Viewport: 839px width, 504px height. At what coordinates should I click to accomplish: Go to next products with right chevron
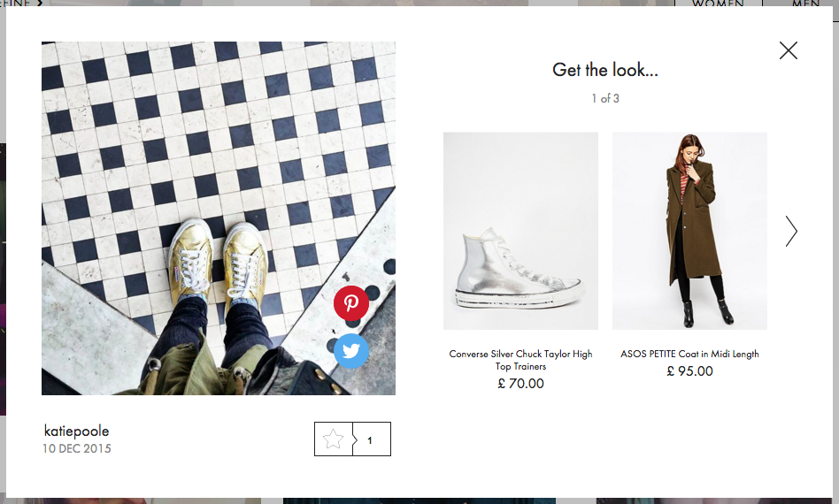coord(791,232)
